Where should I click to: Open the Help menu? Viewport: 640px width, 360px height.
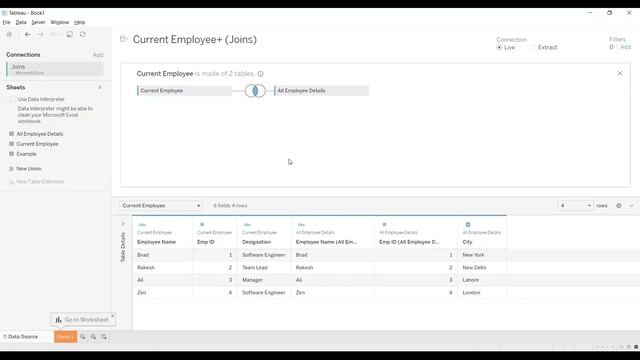tap(80, 22)
